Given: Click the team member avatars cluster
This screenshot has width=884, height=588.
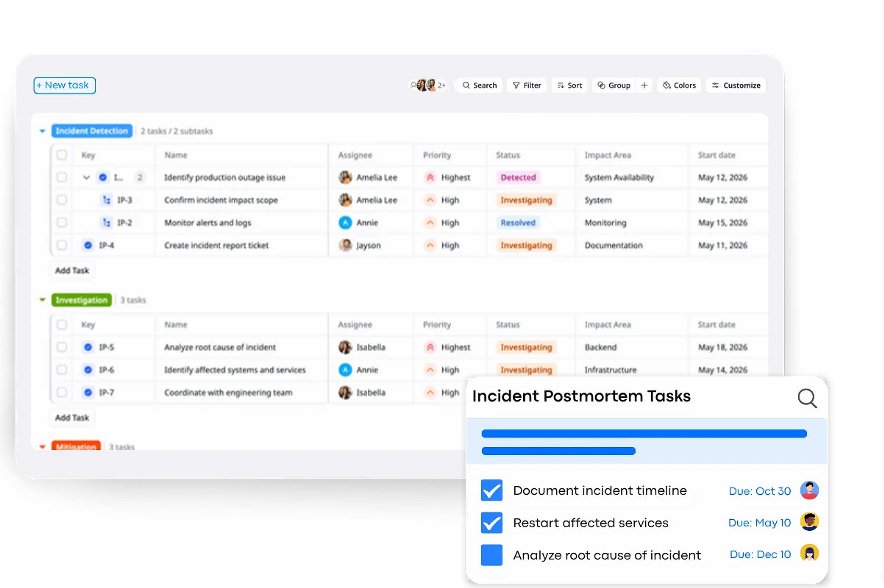Looking at the screenshot, I should (x=428, y=86).
